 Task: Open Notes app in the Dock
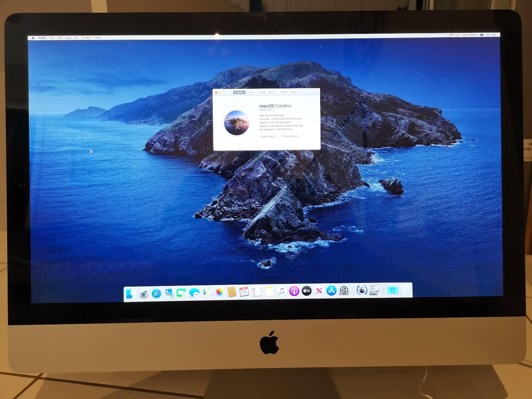pos(269,291)
